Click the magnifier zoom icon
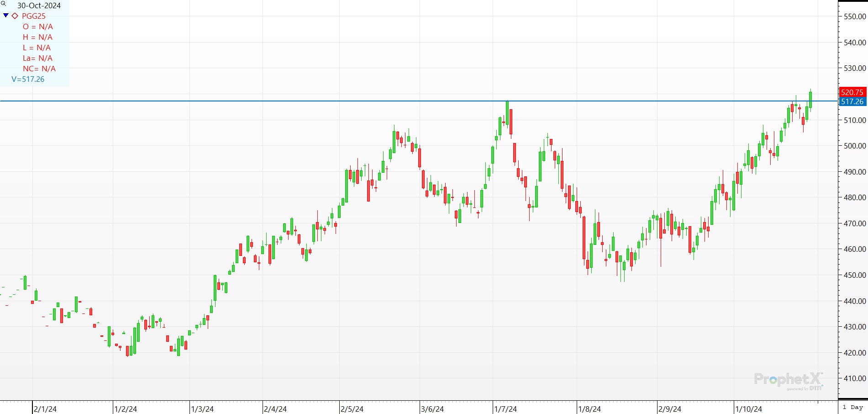The height and width of the screenshot is (414, 868). point(3,4)
